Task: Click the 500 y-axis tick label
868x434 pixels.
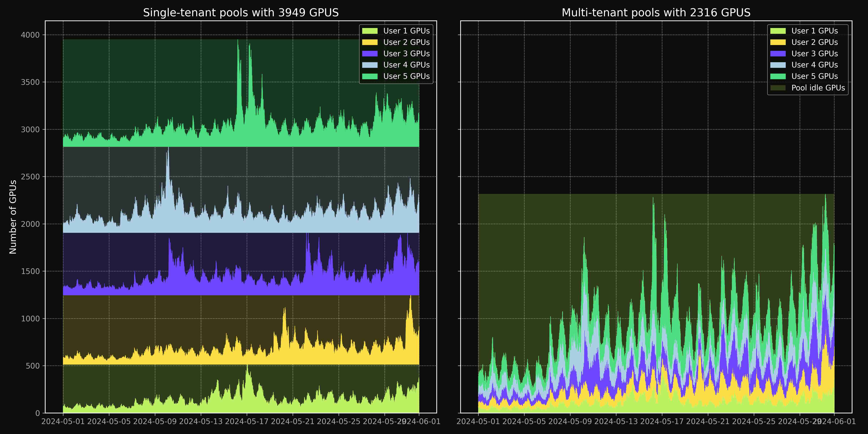Action: 33,366
